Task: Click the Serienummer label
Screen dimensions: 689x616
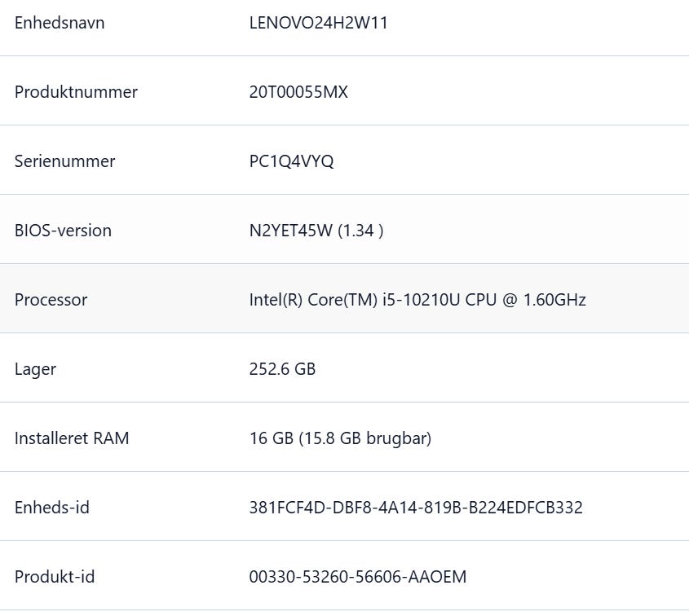Action: tap(64, 161)
